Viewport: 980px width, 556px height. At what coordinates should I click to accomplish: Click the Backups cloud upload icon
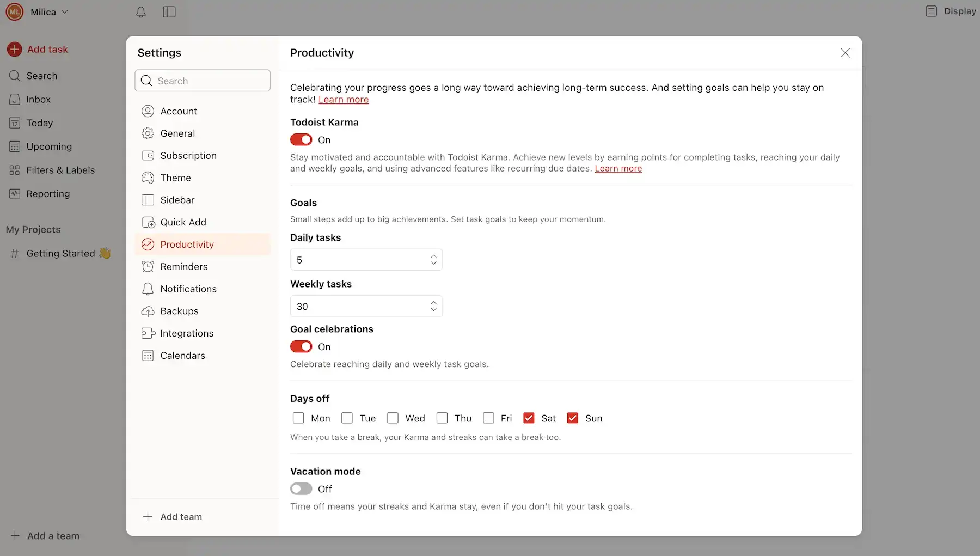(x=148, y=311)
